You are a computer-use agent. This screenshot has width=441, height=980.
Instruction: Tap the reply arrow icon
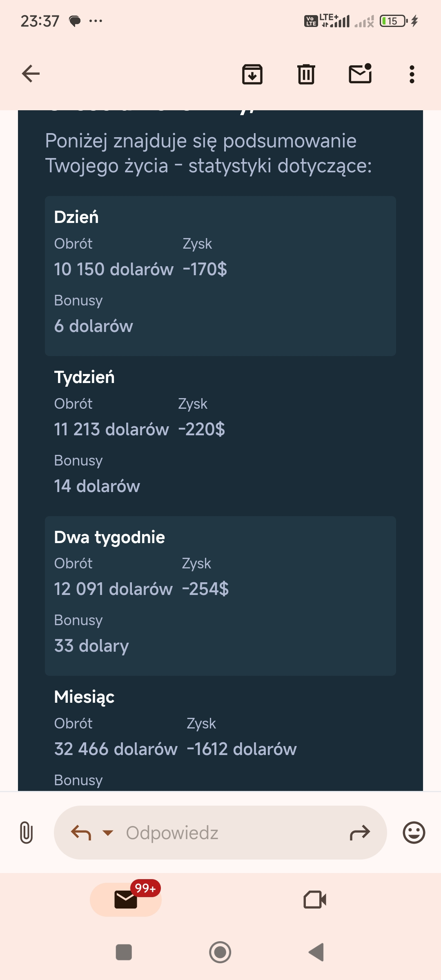coord(81,832)
